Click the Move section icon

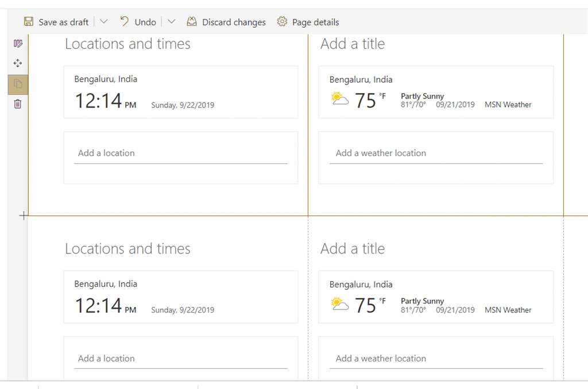[18, 63]
